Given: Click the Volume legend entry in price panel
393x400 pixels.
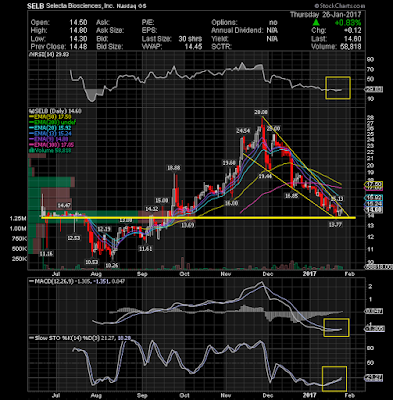Looking at the screenshot, I should (x=50, y=151).
